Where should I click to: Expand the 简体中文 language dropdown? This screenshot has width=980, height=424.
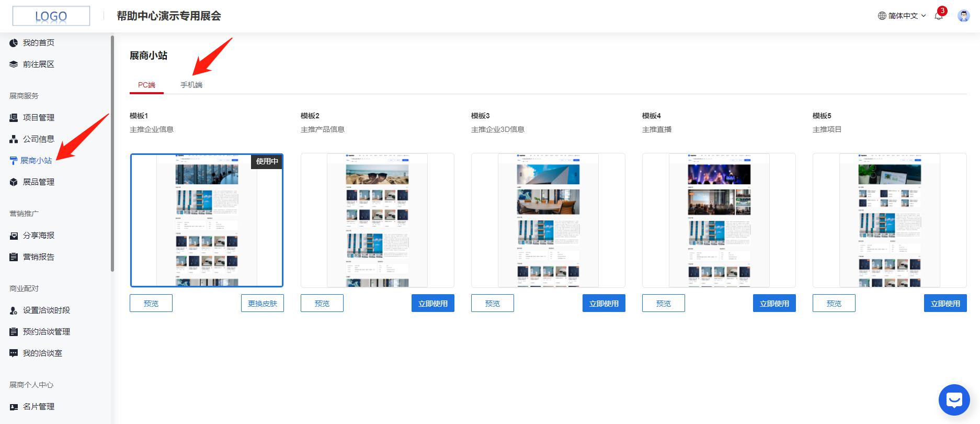click(x=902, y=16)
